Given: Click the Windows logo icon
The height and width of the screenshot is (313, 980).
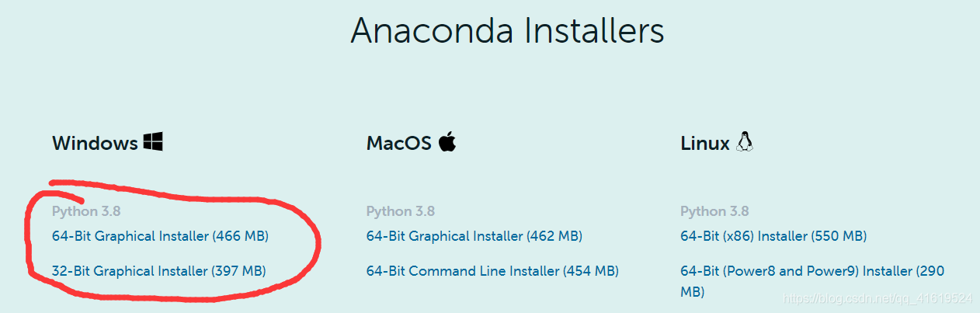Looking at the screenshot, I should (x=153, y=141).
